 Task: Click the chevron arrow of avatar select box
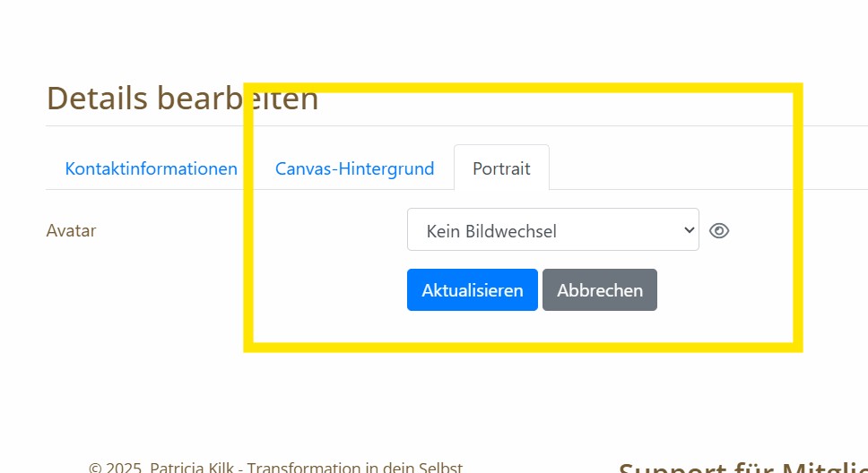[x=689, y=230]
